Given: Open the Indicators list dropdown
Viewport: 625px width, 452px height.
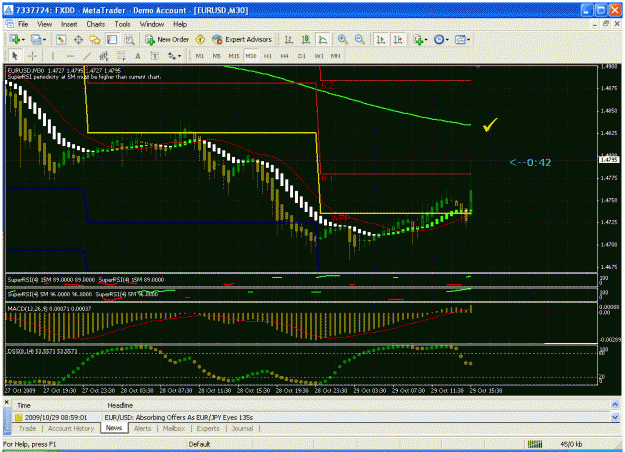Looking at the screenshot, I should pyautogui.click(x=421, y=39).
